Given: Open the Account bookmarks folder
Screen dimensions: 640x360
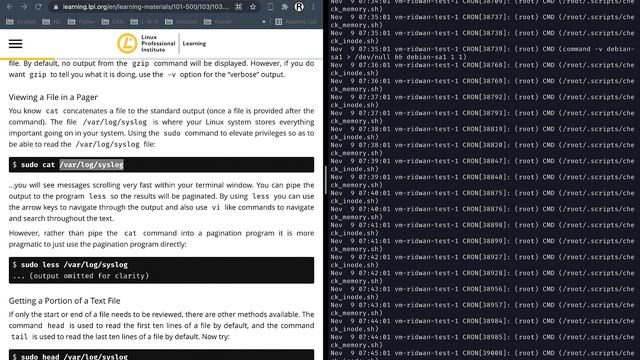Looking at the screenshot, I should click(x=181, y=22).
